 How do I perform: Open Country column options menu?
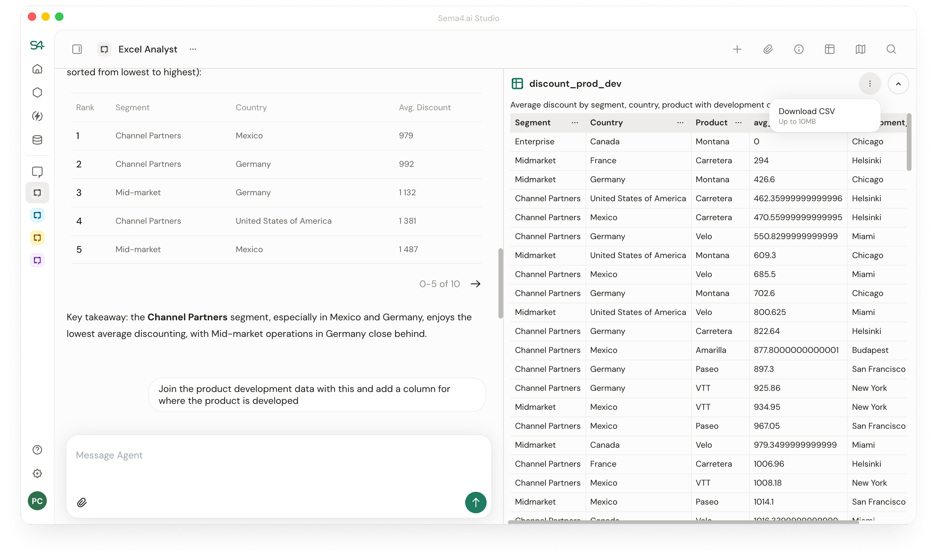[x=680, y=123]
